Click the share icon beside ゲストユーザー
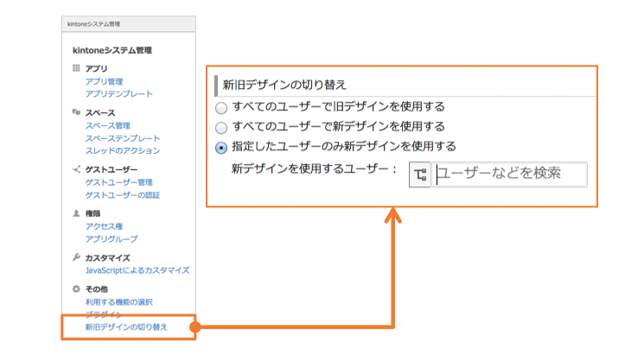This screenshot has width=644, height=355. pos(76,169)
